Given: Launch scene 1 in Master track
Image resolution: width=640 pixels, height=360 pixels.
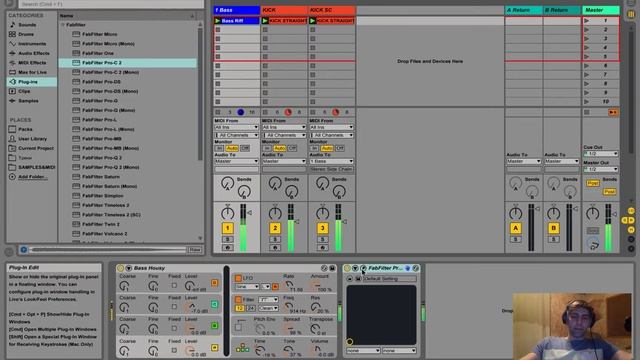Looking at the screenshot, I should [x=587, y=20].
